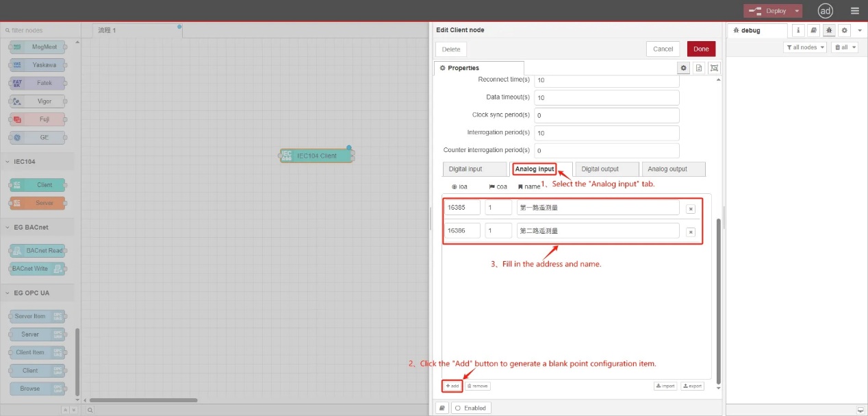Click add to create a new point
868x416 pixels.
click(x=452, y=386)
